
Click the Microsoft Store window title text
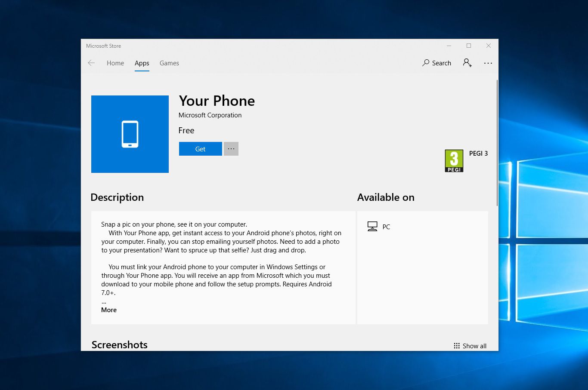[103, 46]
